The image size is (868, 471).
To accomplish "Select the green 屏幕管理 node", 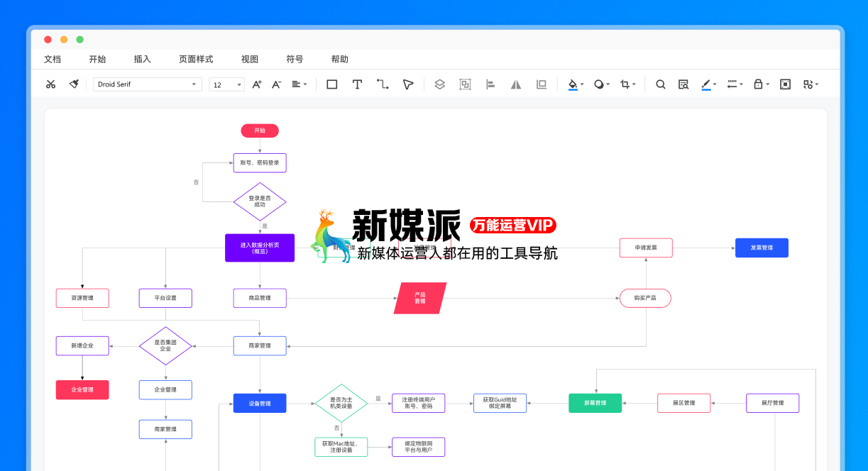I will point(595,403).
